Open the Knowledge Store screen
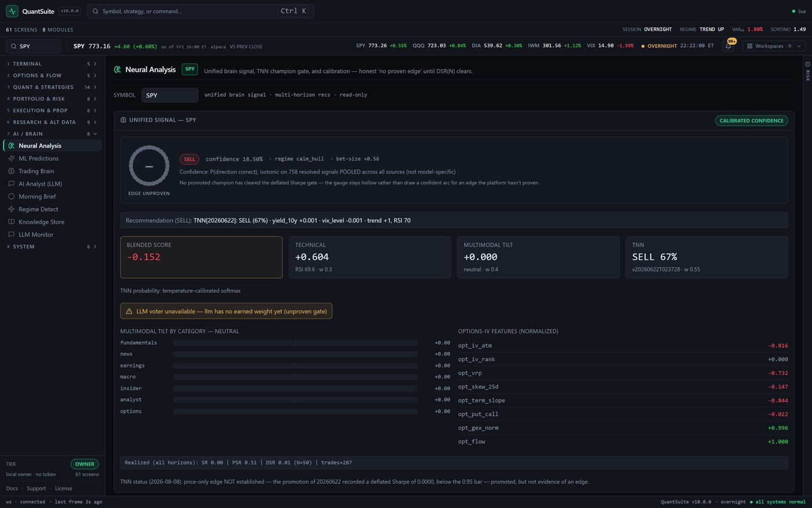 [x=52, y=222]
